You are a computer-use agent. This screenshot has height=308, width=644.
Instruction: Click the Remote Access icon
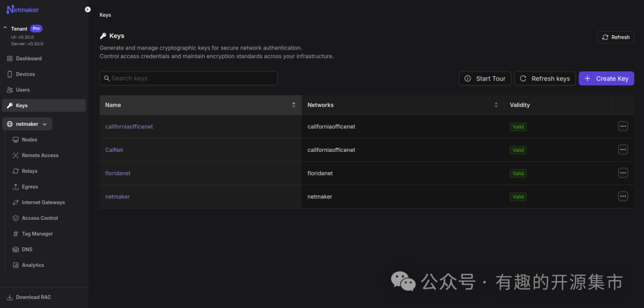pyautogui.click(x=16, y=155)
